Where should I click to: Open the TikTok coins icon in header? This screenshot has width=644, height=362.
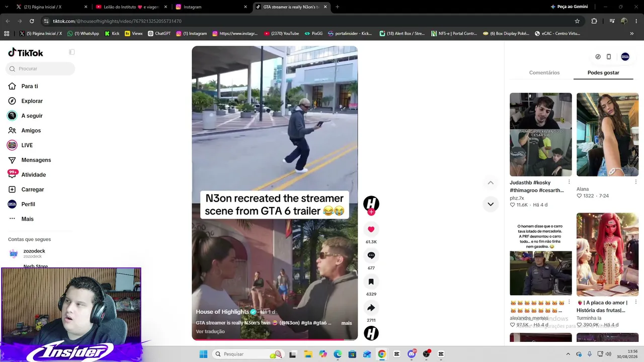tap(598, 57)
